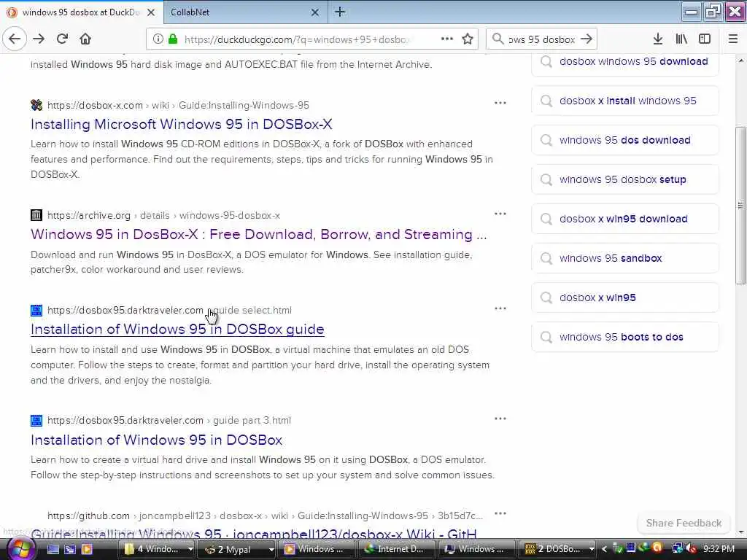Open more options for dosbox-x.com result
The width and height of the screenshot is (747, 560).
[x=500, y=103]
